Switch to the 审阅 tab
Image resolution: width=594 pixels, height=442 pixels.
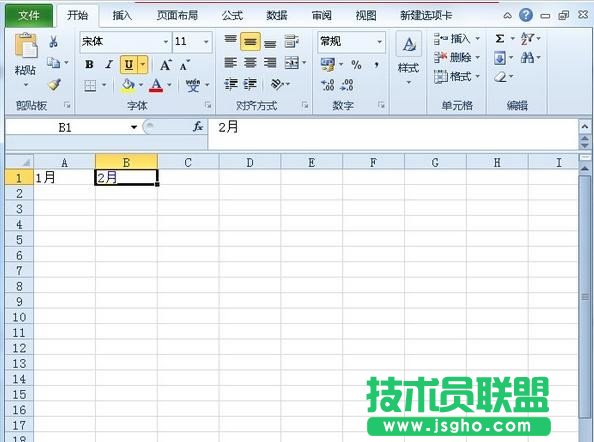coord(322,16)
